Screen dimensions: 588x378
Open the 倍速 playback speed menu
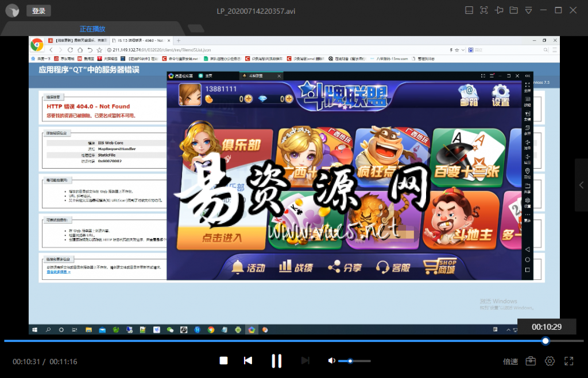click(510, 361)
